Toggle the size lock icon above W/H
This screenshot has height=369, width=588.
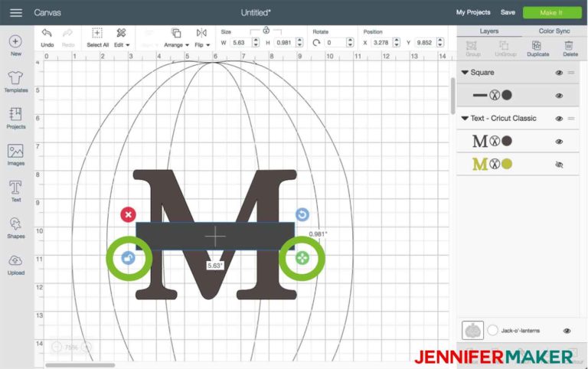[x=266, y=30]
